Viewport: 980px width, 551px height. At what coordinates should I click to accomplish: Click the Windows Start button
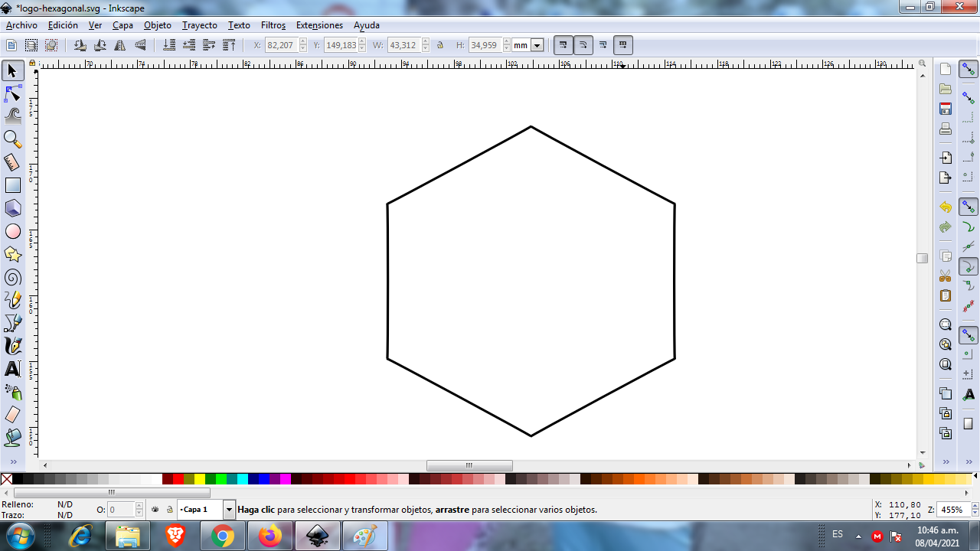click(x=19, y=536)
